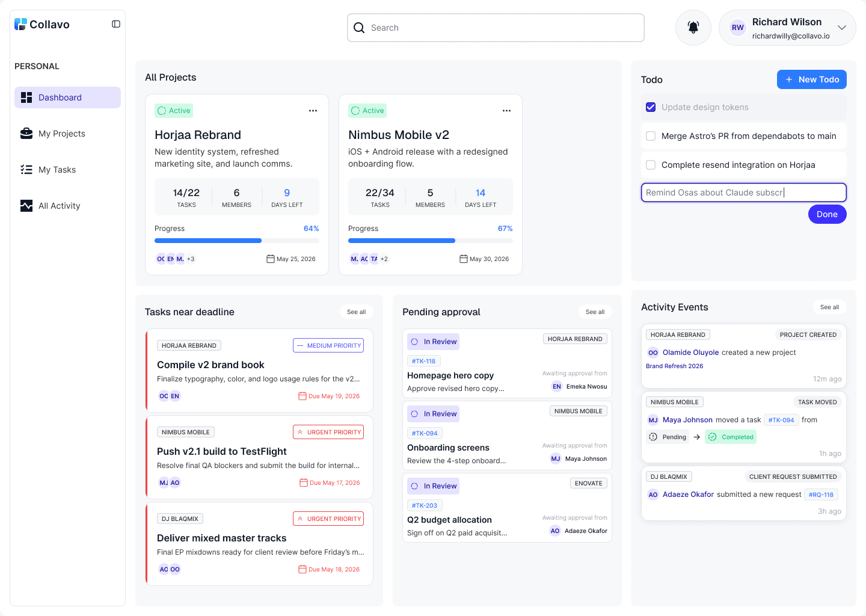Expand the Richard Wilson account chevron

(842, 28)
